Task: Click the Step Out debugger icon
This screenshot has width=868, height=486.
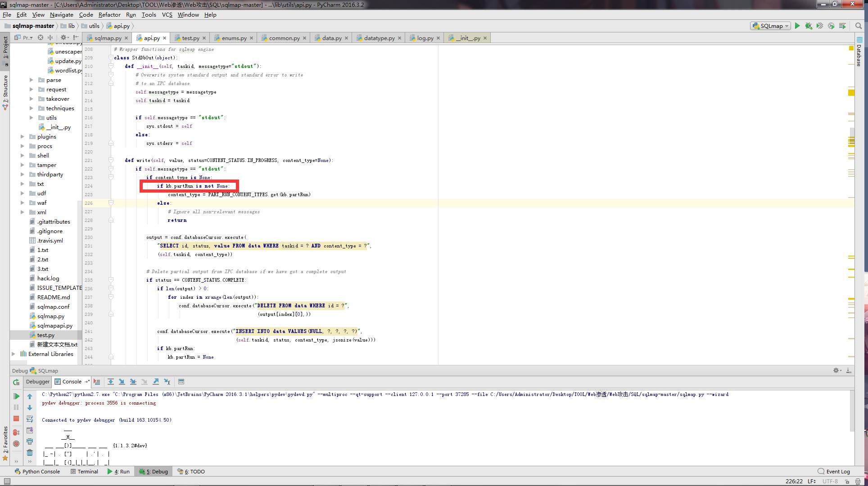Action: point(156,382)
